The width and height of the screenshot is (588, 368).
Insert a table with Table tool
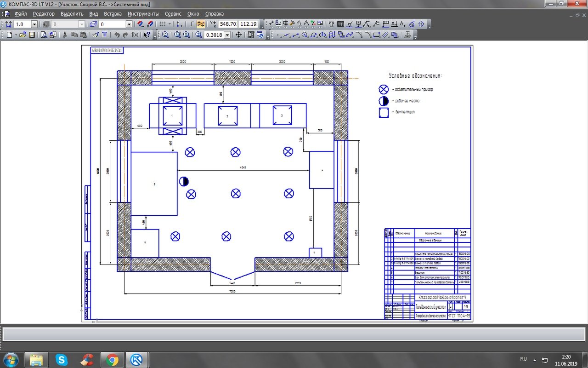[x=340, y=24]
